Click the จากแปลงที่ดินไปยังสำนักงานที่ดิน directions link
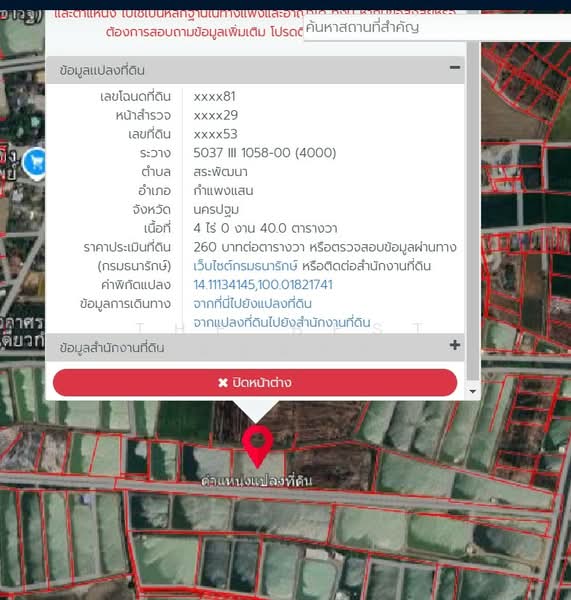Screen dimensions: 571x600 pos(282,322)
